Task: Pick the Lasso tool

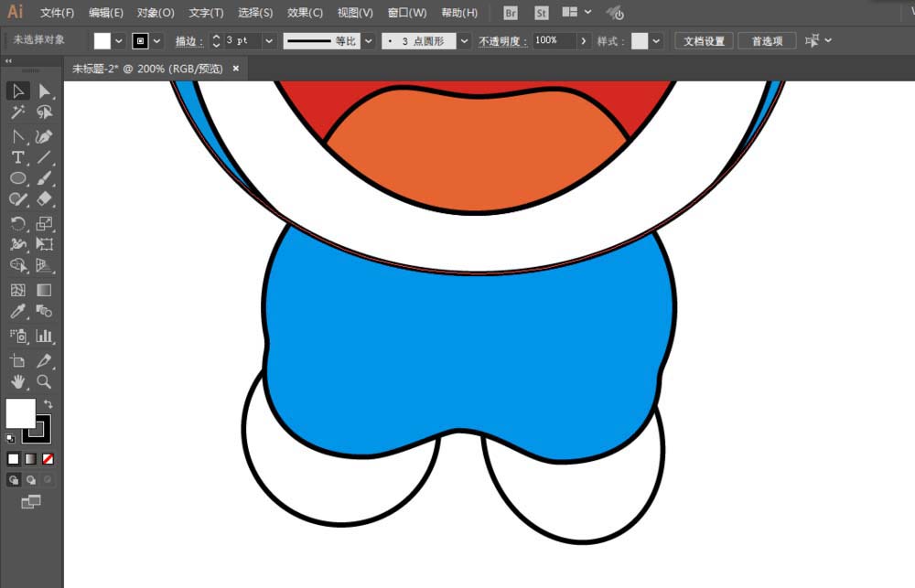Action: coord(44,112)
